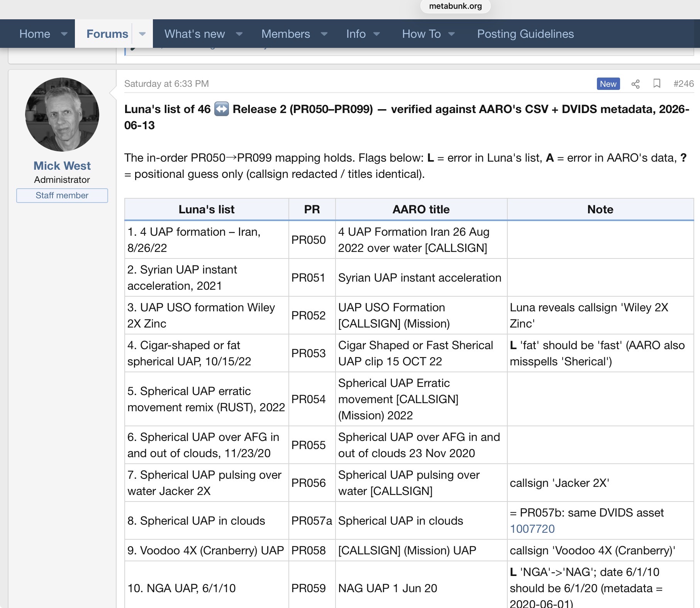Expand the Members dropdown arrow
This screenshot has width=700, height=608.
[x=324, y=34]
